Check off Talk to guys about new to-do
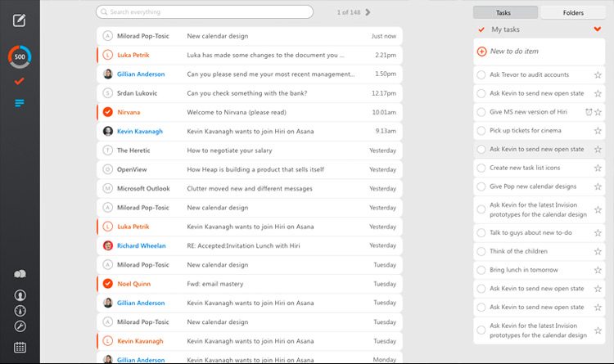The image size is (614, 364). 481,233
